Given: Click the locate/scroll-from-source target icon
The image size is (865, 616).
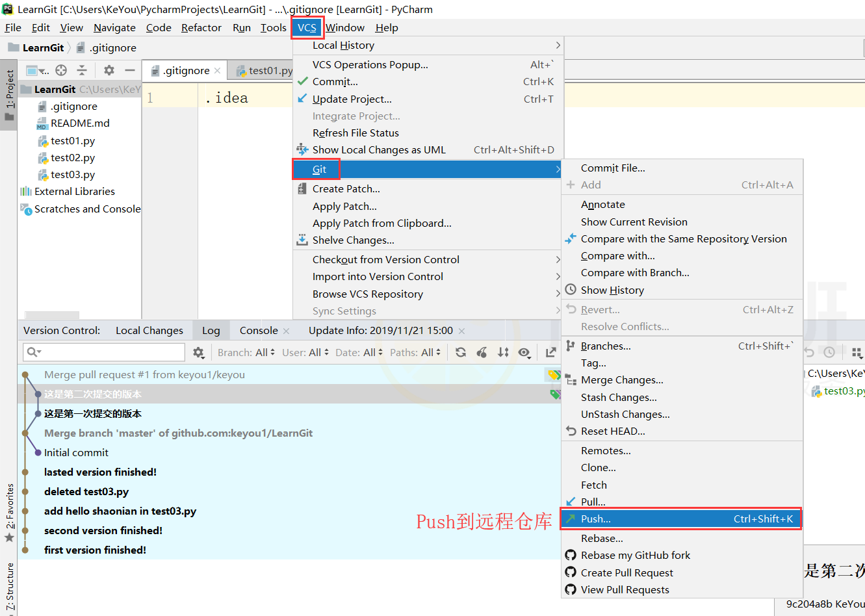Looking at the screenshot, I should (61, 70).
